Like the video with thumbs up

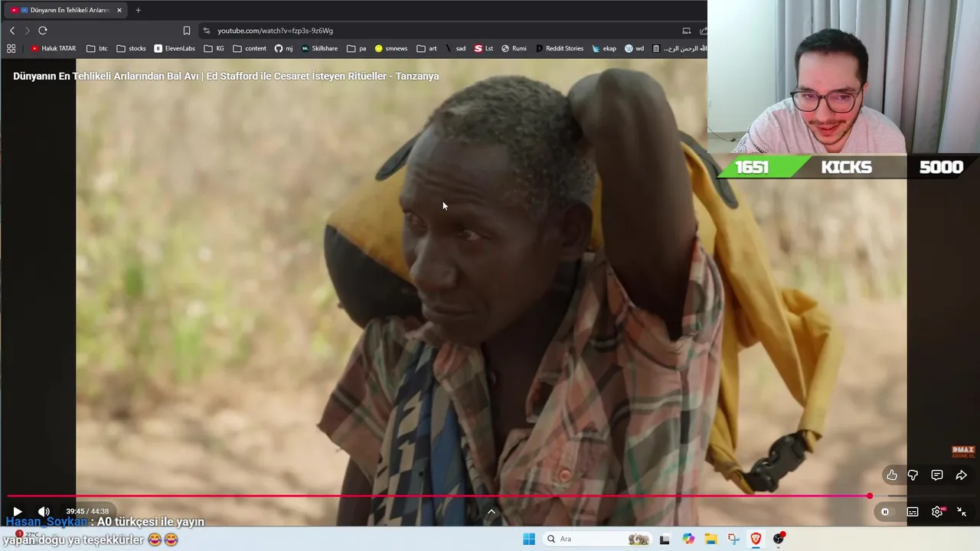[x=892, y=475]
